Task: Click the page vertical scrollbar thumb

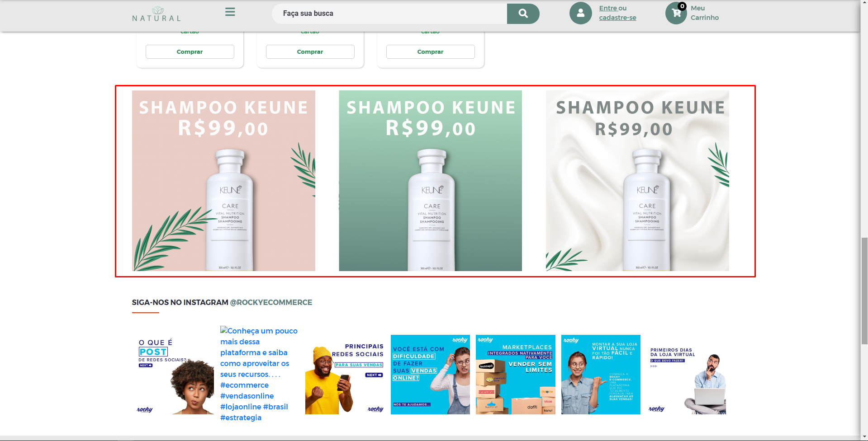Action: click(864, 291)
